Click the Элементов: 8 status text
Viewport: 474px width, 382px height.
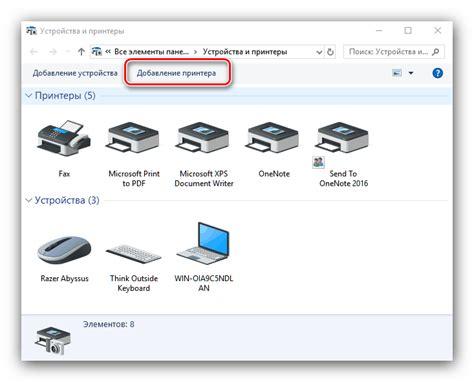(109, 324)
